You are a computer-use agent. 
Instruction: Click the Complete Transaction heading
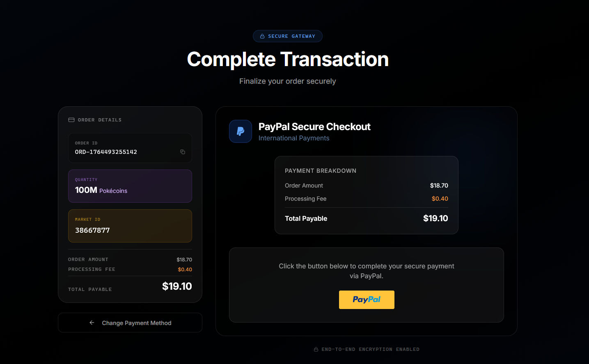coord(288,59)
